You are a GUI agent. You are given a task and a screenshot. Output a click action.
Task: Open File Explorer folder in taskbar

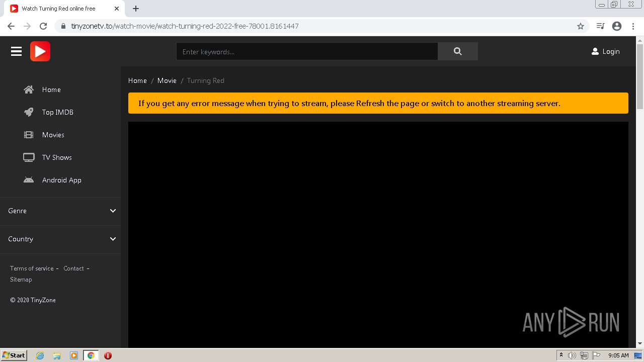click(57, 355)
